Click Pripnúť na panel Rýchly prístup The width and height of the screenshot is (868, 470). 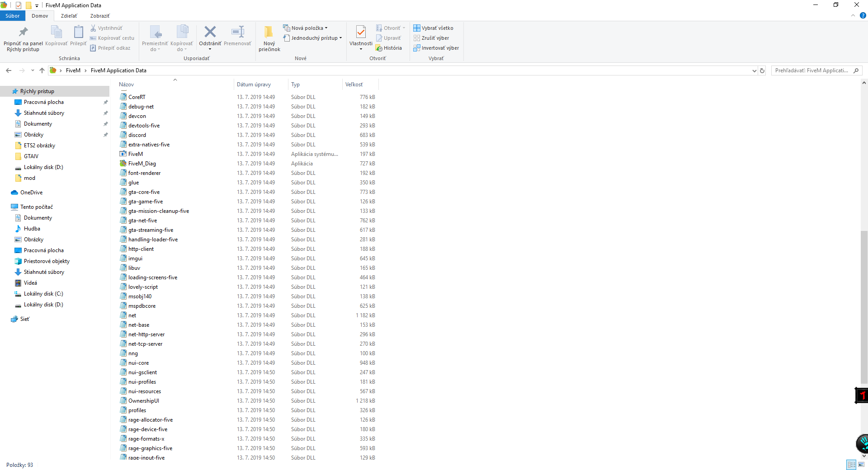23,38
